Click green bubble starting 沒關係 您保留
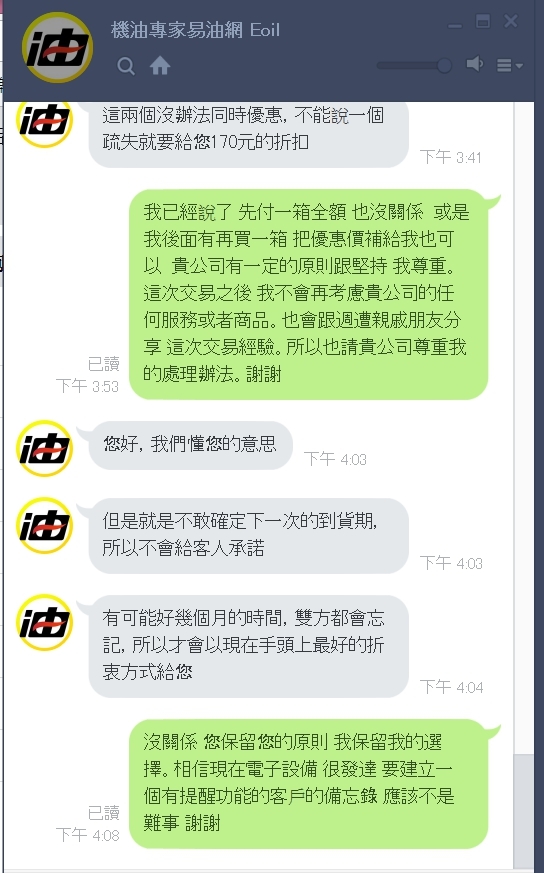Viewport: 544px width, 873px height. pyautogui.click(x=309, y=783)
